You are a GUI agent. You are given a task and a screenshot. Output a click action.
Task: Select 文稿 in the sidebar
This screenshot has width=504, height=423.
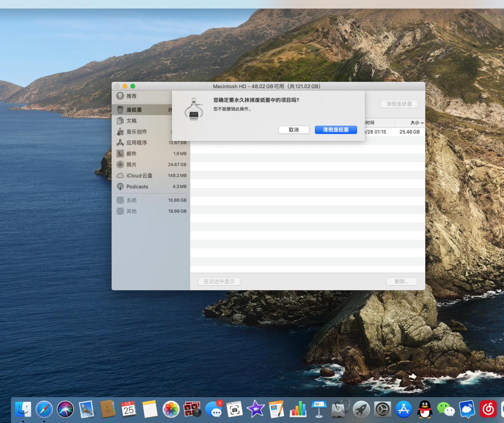click(x=131, y=121)
